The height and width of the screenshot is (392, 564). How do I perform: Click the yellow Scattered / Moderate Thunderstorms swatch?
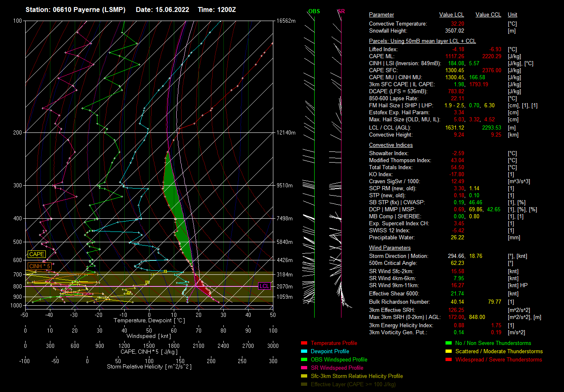449,352
